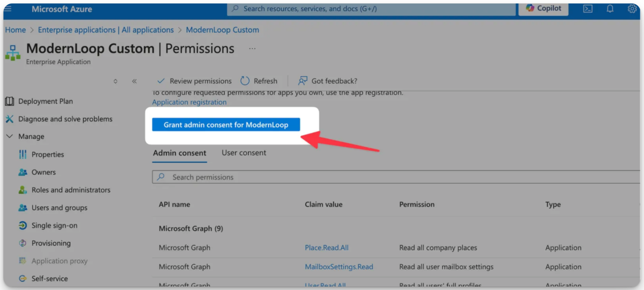This screenshot has width=644, height=290.
Task: Open Properties in the Manage menu
Action: [x=48, y=155]
